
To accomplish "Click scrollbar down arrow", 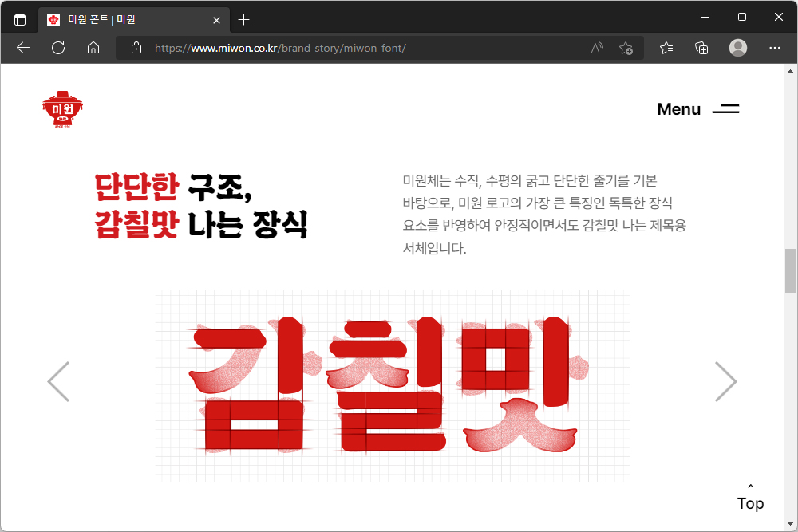I will pyautogui.click(x=790, y=524).
